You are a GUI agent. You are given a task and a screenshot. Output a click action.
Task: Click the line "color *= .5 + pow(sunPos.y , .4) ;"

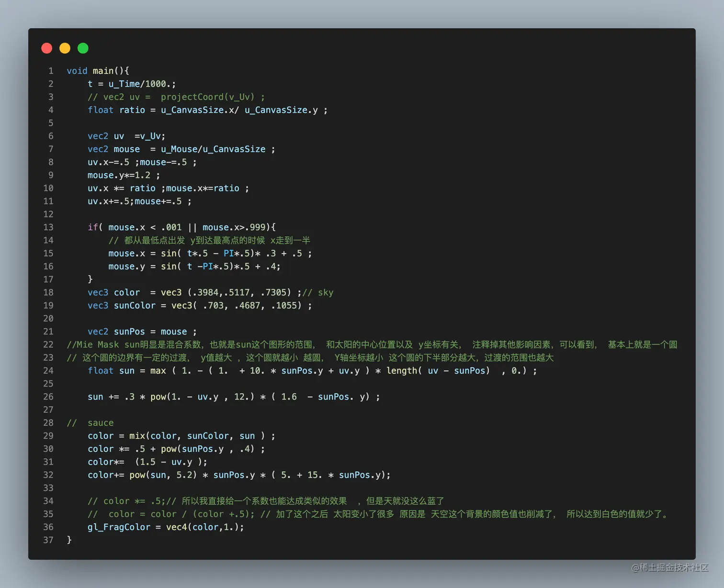pyautogui.click(x=176, y=449)
